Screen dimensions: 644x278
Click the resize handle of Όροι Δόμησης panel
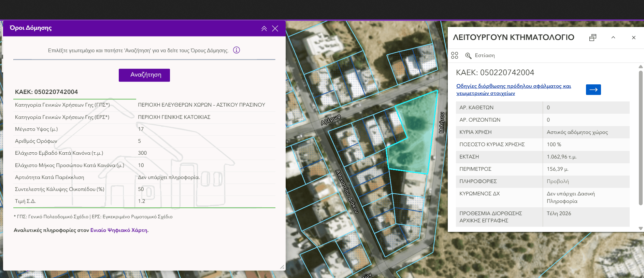click(282, 267)
